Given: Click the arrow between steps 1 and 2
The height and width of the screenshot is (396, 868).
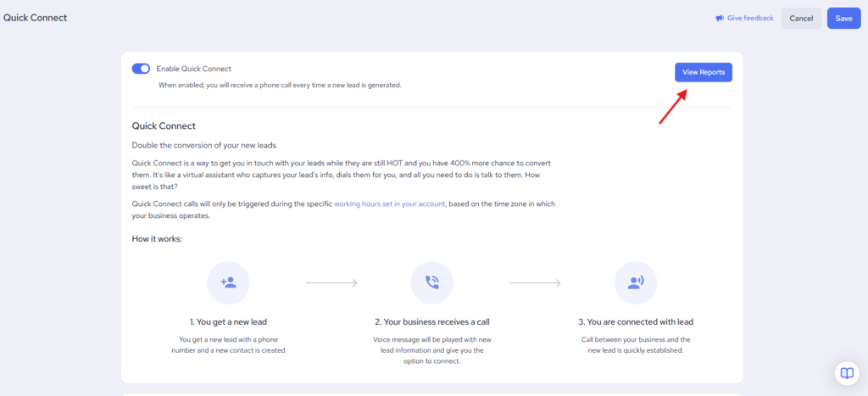Looking at the screenshot, I should (x=331, y=282).
